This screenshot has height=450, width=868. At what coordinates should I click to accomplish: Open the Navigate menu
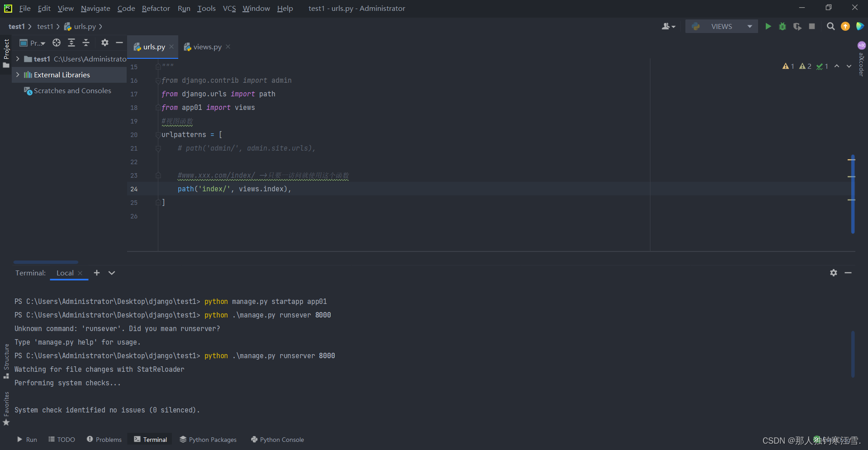tap(95, 8)
